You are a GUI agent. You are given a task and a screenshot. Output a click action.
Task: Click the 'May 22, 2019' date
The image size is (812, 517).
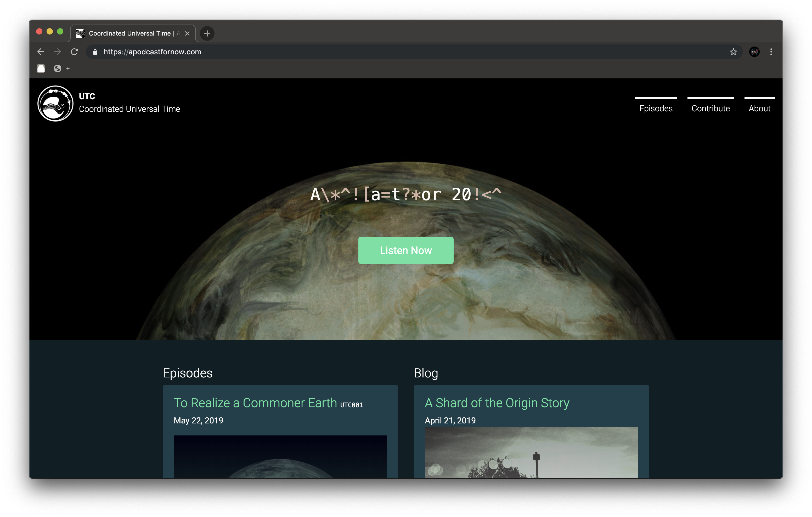(x=198, y=421)
